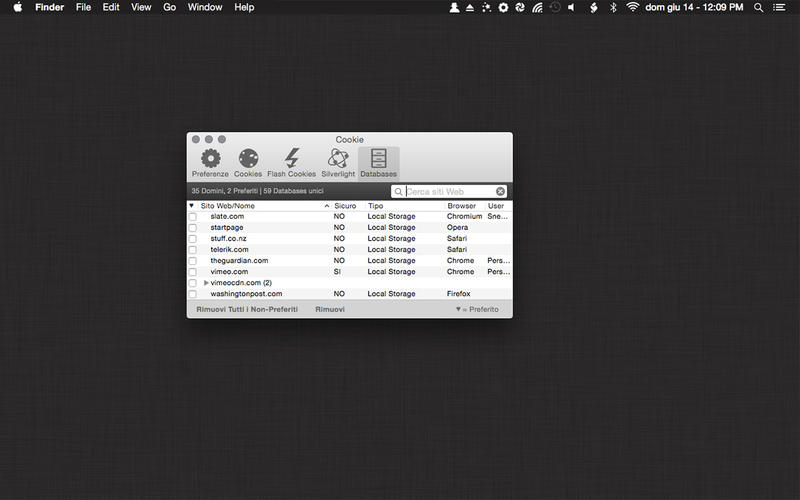Select the Databases cabinet icon

[x=378, y=159]
